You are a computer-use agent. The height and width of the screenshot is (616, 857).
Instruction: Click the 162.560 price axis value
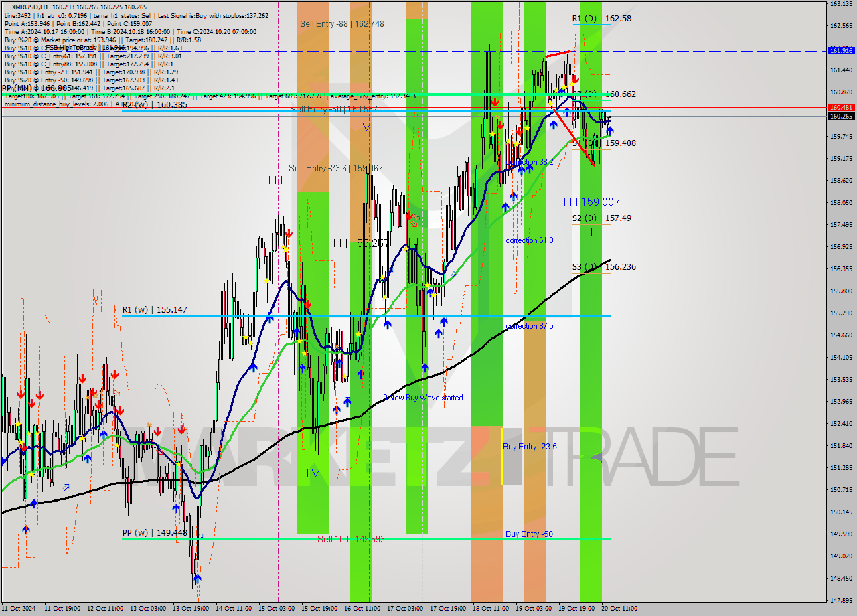(x=841, y=26)
